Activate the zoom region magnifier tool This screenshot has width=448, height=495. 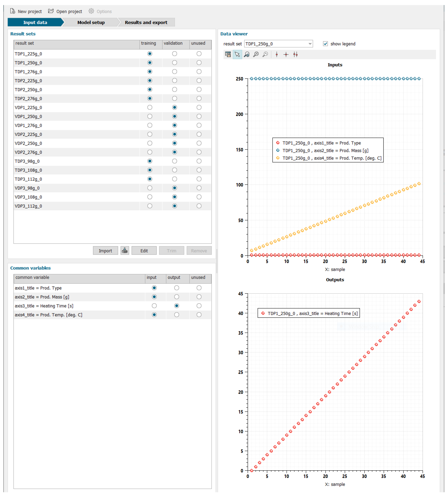click(x=246, y=54)
